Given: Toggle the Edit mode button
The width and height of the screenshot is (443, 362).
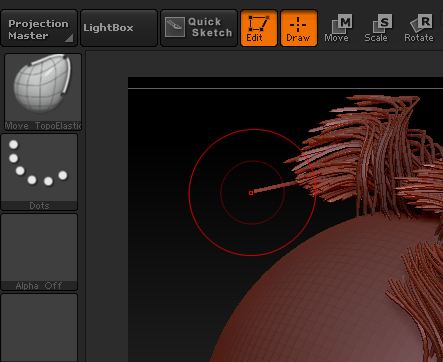Looking at the screenshot, I should pyautogui.click(x=259, y=28).
